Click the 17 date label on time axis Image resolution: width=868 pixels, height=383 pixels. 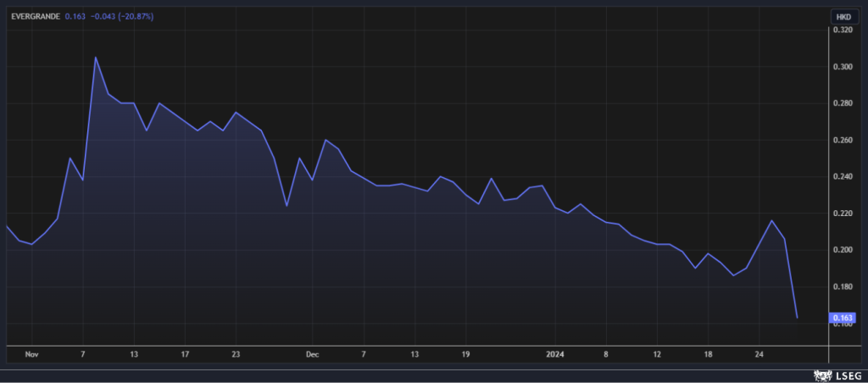point(185,354)
